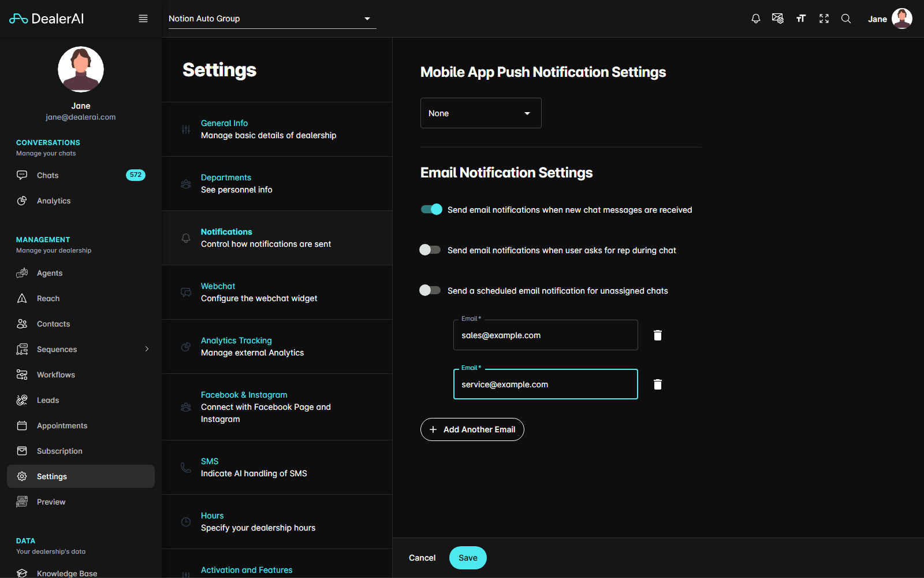
Task: Open Departments settings section
Action: pyautogui.click(x=277, y=184)
